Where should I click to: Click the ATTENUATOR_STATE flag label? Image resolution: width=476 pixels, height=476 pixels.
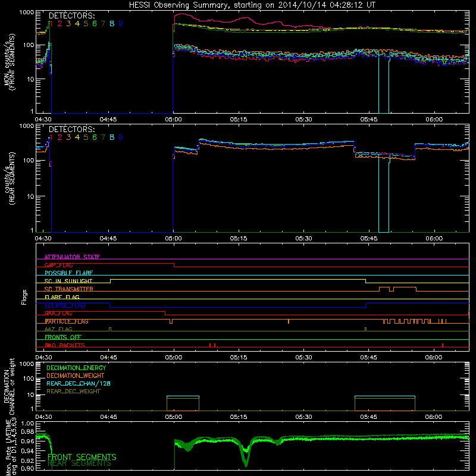(72, 257)
